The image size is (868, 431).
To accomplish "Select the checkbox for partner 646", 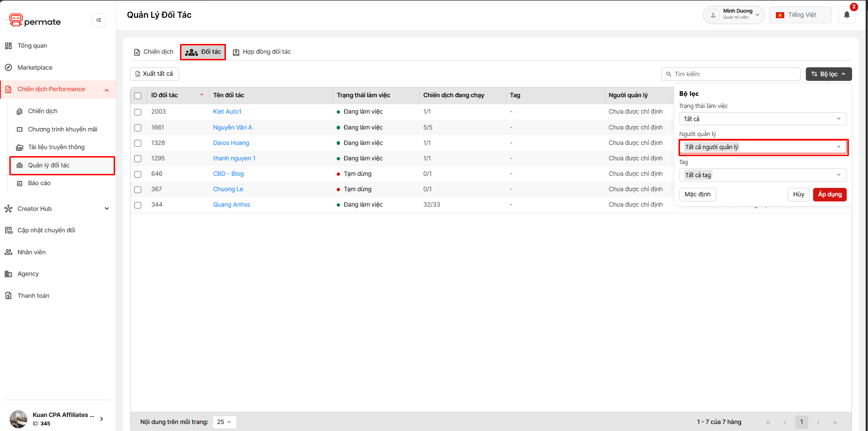I will click(x=137, y=174).
